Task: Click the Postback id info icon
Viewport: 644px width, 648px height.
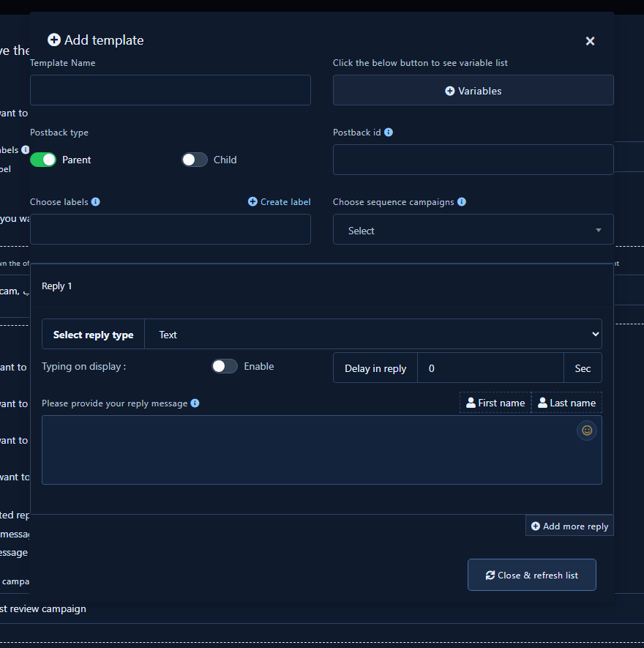Action: click(389, 133)
